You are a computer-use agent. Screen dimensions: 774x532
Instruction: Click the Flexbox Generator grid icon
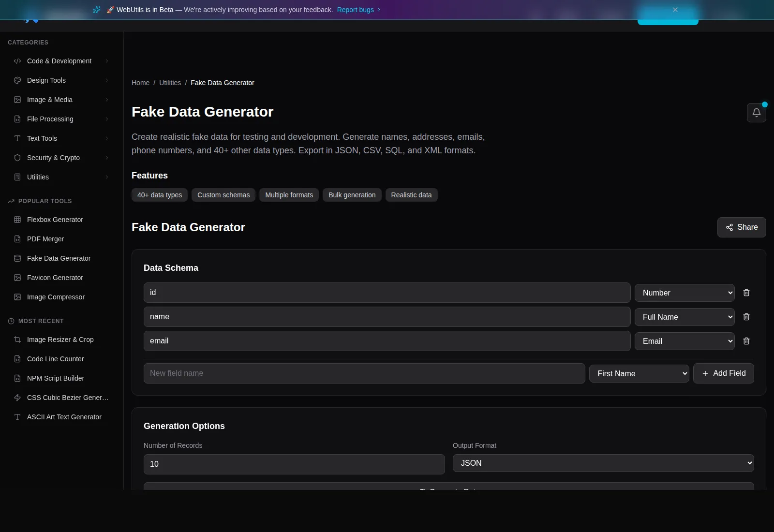[x=17, y=220]
